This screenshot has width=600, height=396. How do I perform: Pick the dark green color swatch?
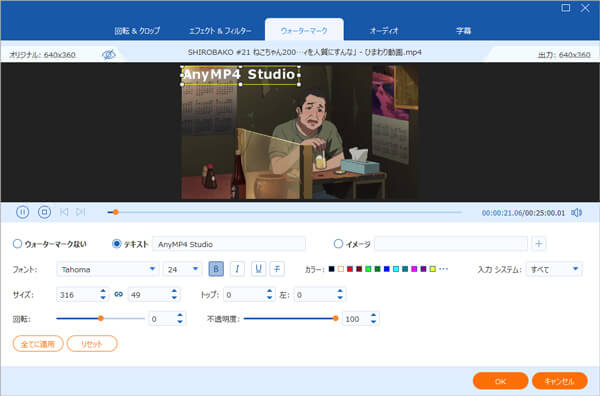coord(377,269)
